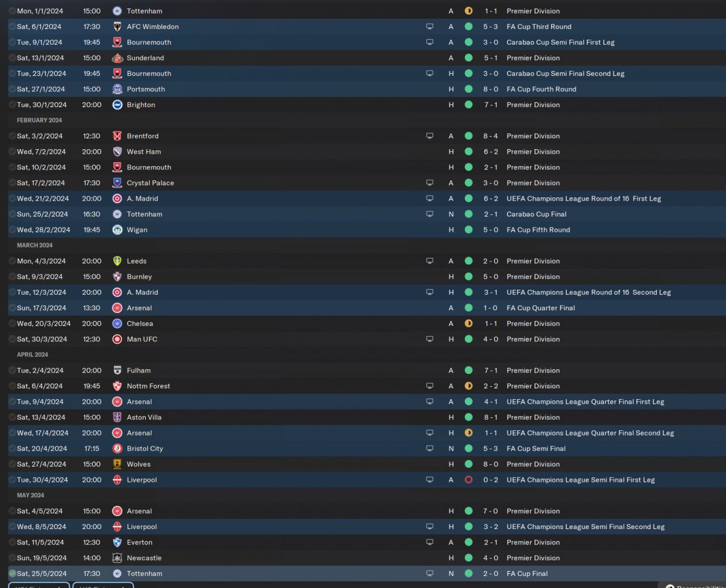
Task: Toggle the green tick on the FA Cup Final row
Action: [12, 574]
